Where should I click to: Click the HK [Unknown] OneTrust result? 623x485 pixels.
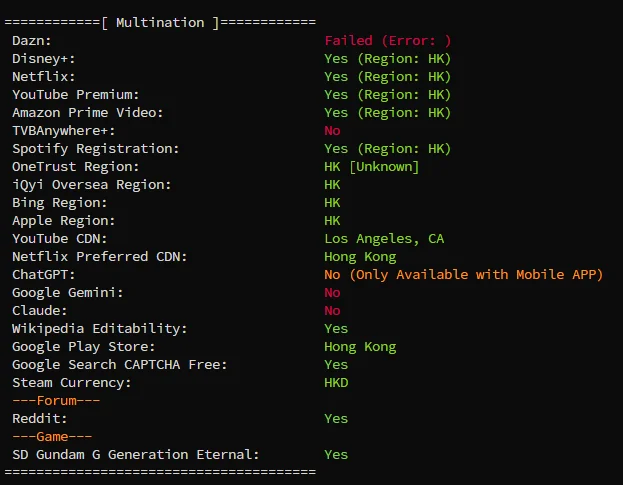[372, 167]
